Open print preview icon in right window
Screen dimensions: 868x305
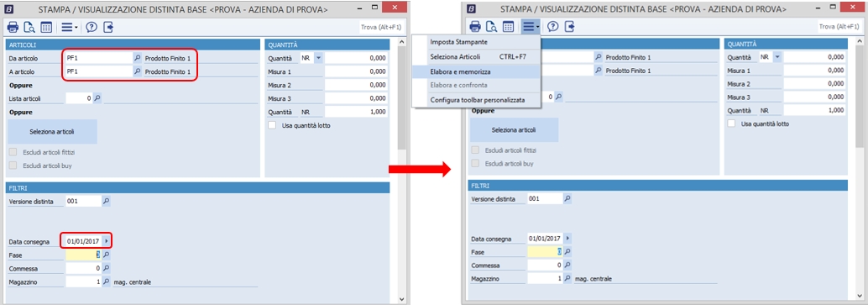491,26
